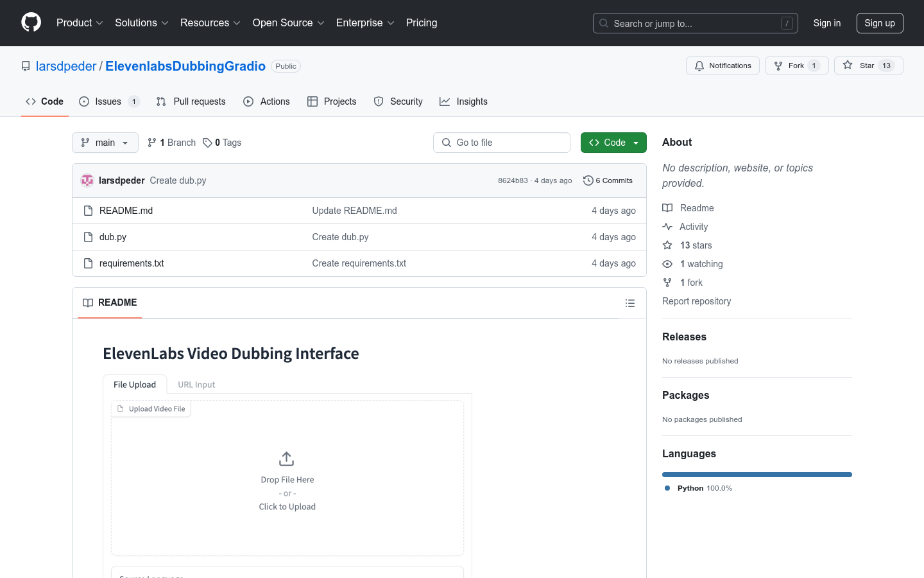Click Report repository
The height and width of the screenshot is (578, 924).
(696, 301)
